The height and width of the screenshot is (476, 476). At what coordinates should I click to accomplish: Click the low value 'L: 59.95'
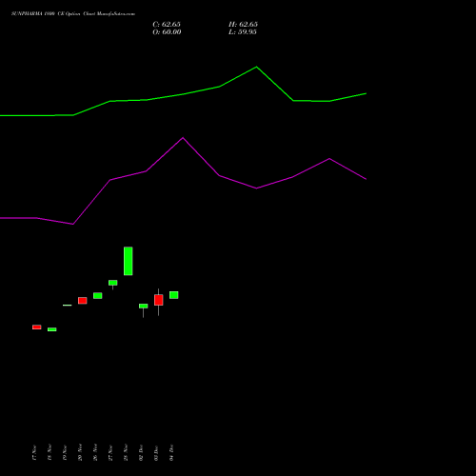click(x=243, y=32)
